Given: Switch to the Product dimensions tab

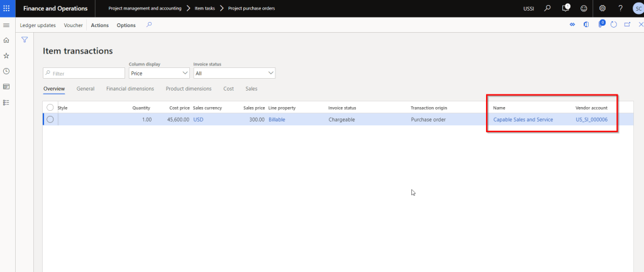Looking at the screenshot, I should click(189, 89).
